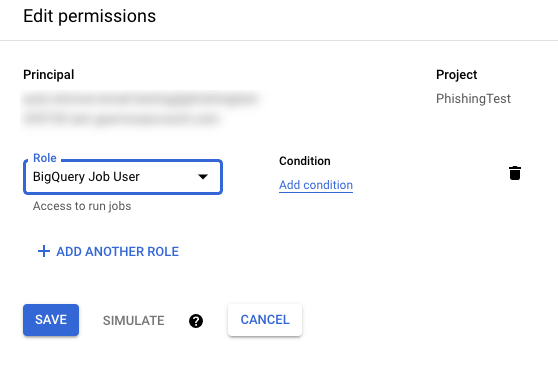This screenshot has width=558, height=380.
Task: Click the BigQuery Job User role text
Action: click(x=86, y=177)
